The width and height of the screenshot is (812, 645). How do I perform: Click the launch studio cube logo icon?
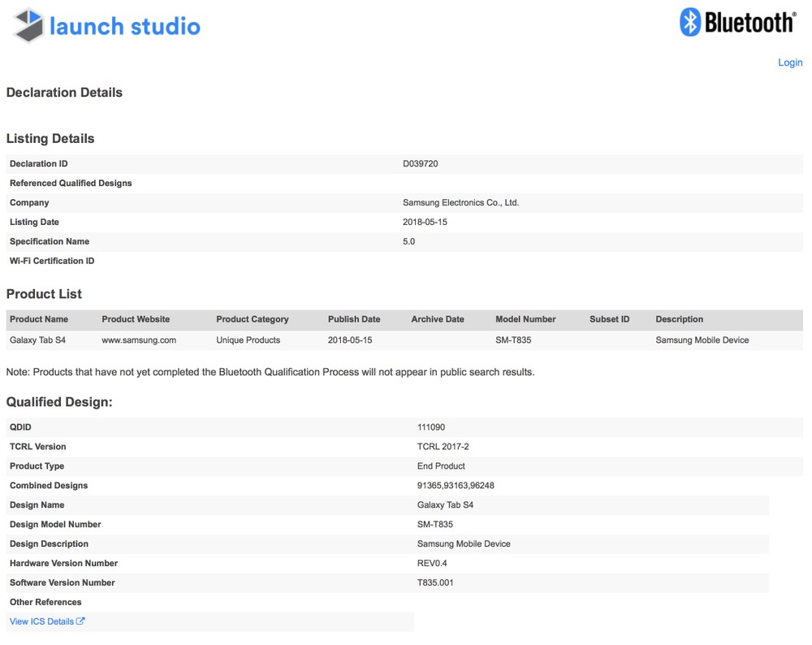(x=28, y=25)
